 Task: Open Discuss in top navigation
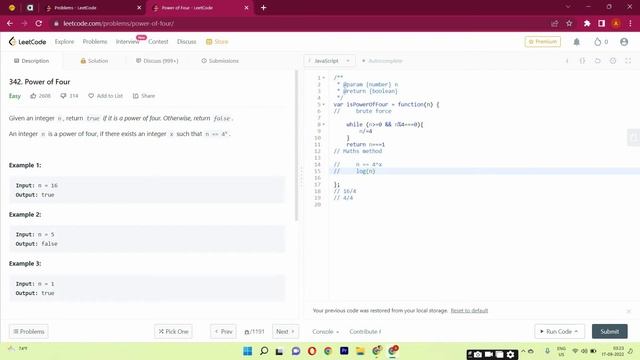[x=187, y=42]
